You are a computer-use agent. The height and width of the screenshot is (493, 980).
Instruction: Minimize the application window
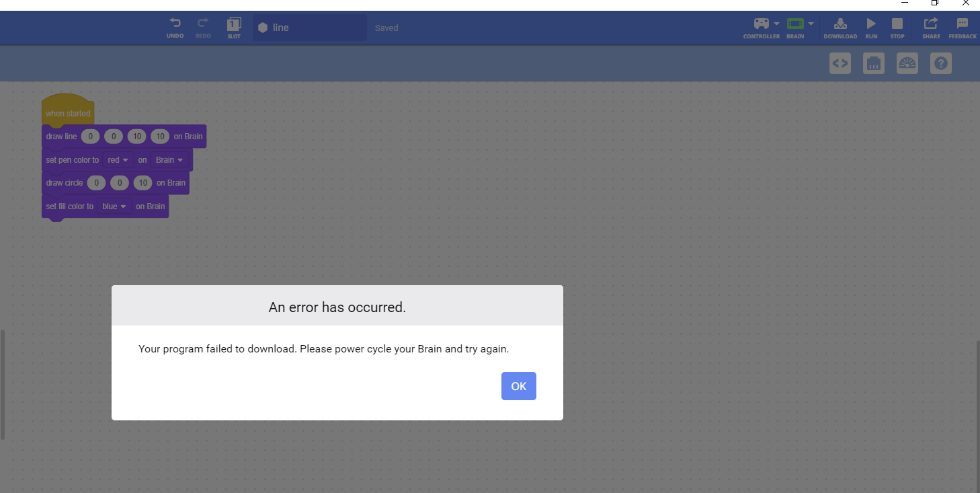coord(905,3)
